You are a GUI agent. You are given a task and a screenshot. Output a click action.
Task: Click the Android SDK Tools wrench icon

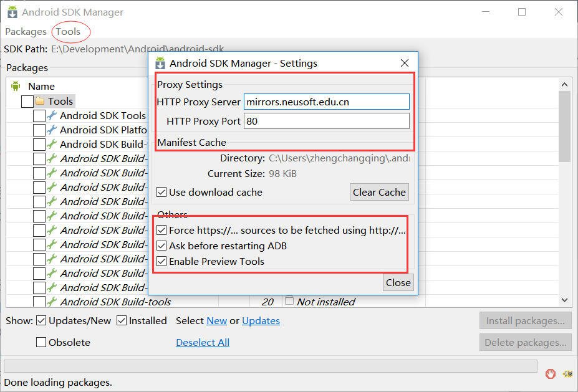(52, 115)
